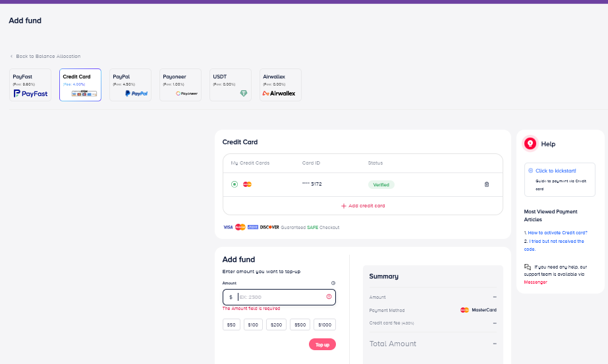
Task: Open How to activate Credit card article
Action: 557,232
